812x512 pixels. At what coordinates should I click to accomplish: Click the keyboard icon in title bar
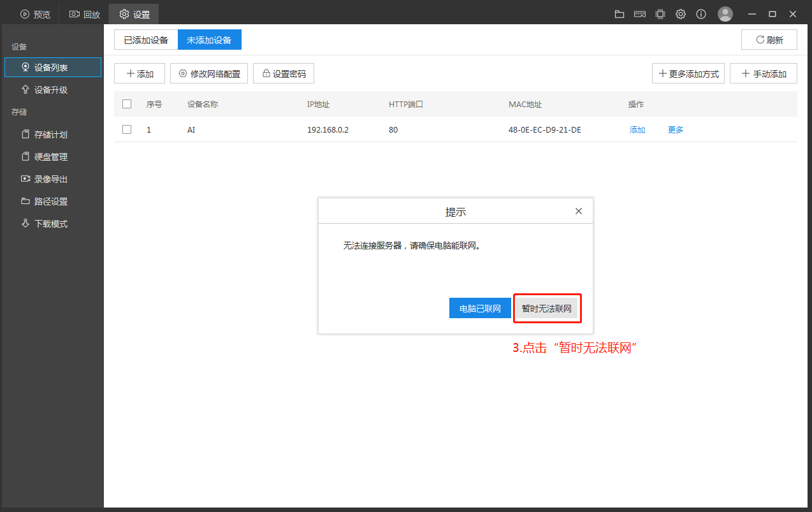tap(640, 14)
